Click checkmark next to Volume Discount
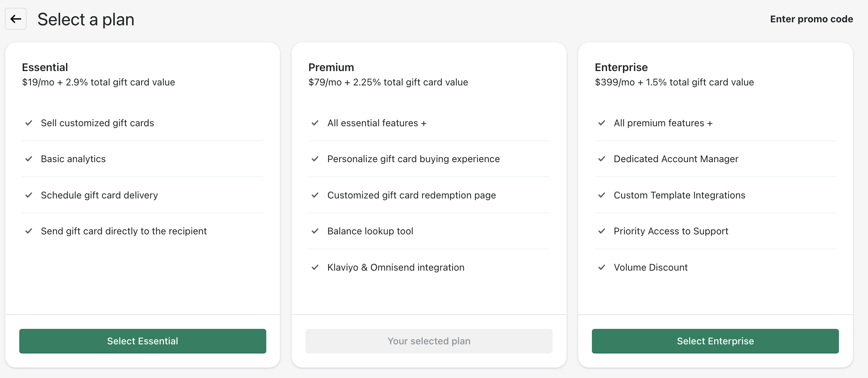This screenshot has width=868, height=378. [x=602, y=267]
